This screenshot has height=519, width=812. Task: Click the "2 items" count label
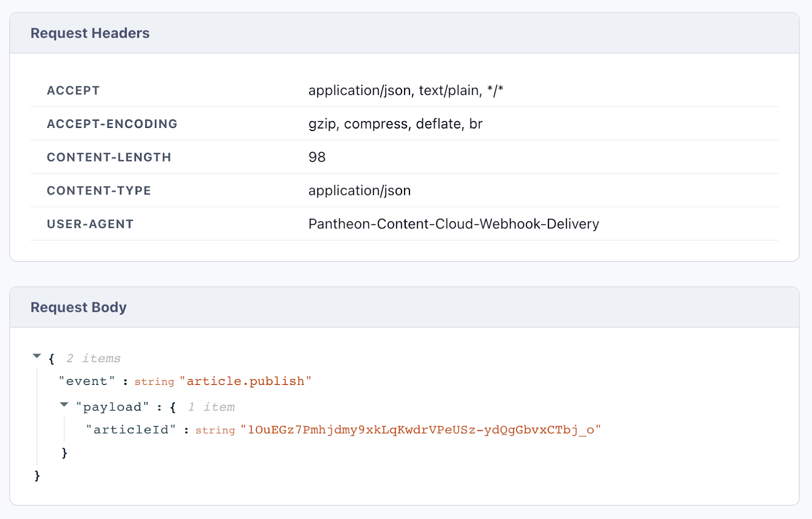click(x=93, y=359)
